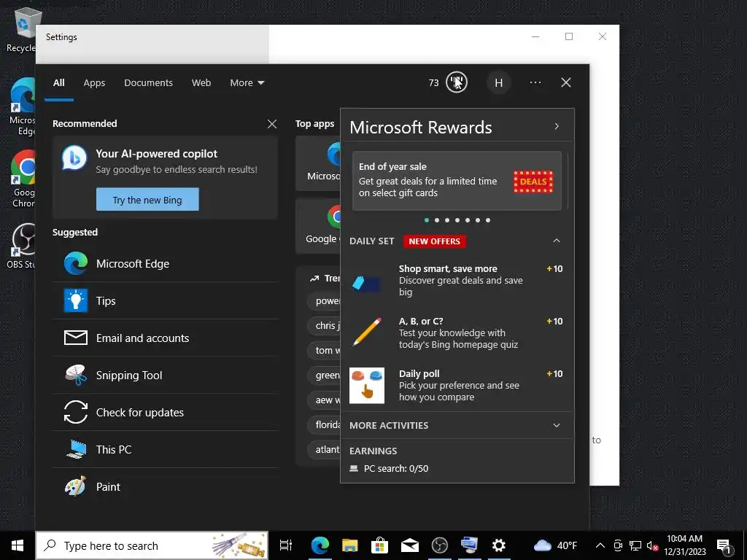Open End of year sale banner
This screenshot has height=560, width=747.
(x=457, y=181)
